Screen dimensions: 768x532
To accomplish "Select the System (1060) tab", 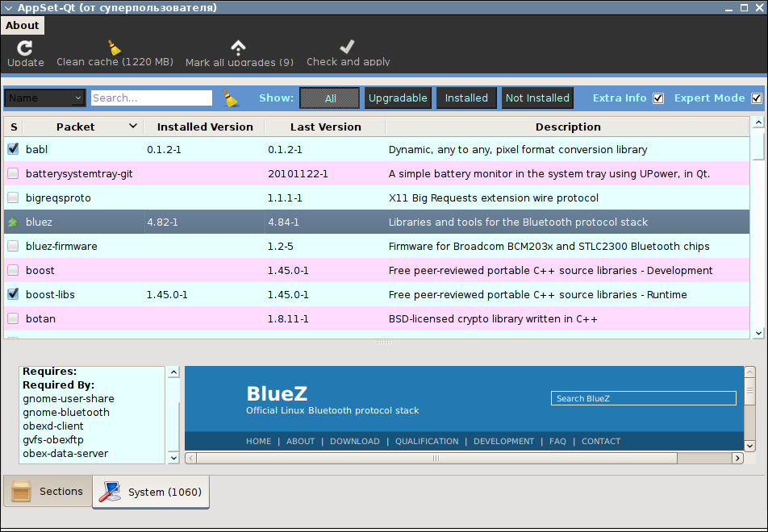I will [151, 492].
